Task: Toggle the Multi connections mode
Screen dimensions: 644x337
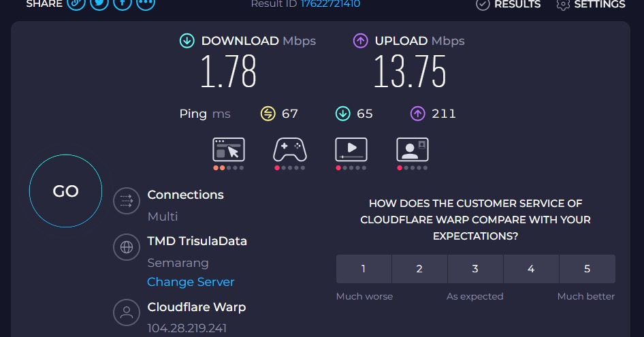Action: (163, 216)
